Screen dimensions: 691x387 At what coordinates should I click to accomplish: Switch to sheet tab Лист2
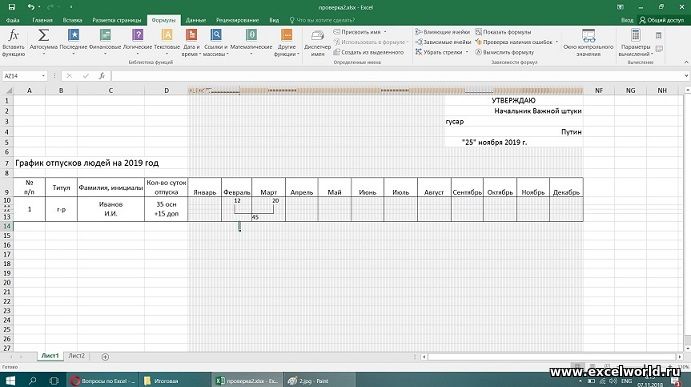pos(76,356)
